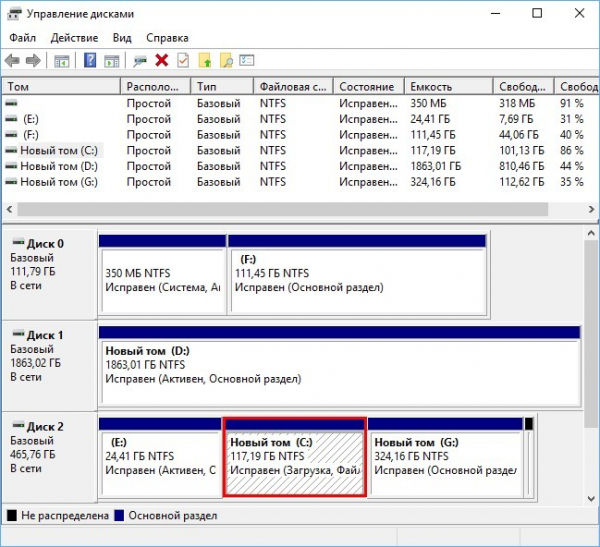Click the black Не распределена legend swatch

click(12, 515)
